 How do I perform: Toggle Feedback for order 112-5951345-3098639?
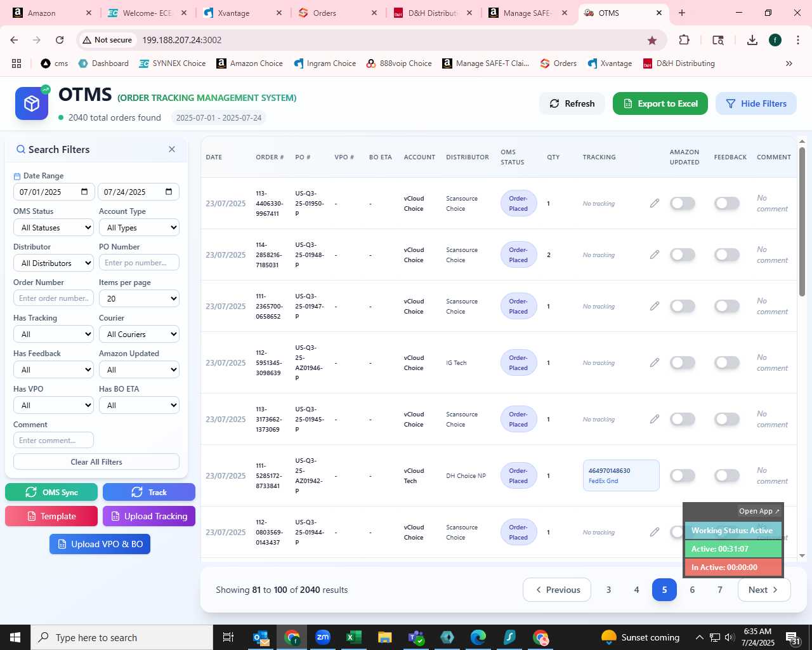(x=727, y=362)
